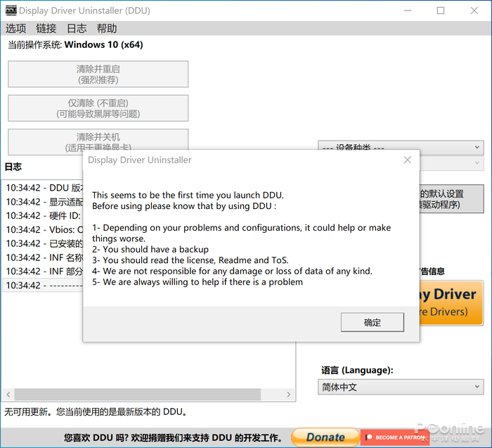The width and height of the screenshot is (492, 448).
Task: Expand the 设备种类 device type dropdown
Action: tap(401, 148)
